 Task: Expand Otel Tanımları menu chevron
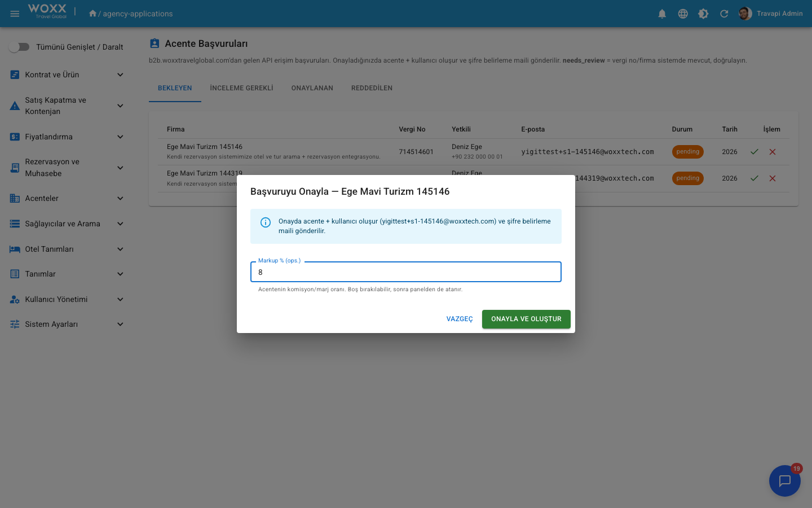pos(120,249)
